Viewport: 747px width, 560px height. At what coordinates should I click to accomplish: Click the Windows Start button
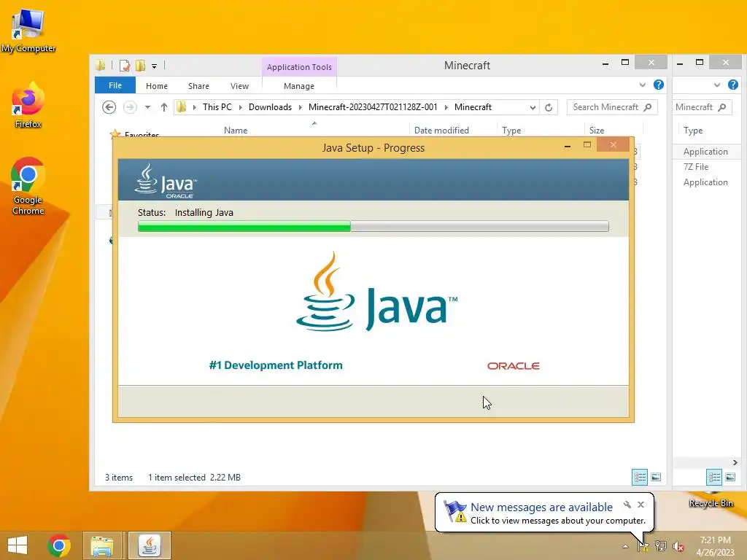click(x=18, y=545)
